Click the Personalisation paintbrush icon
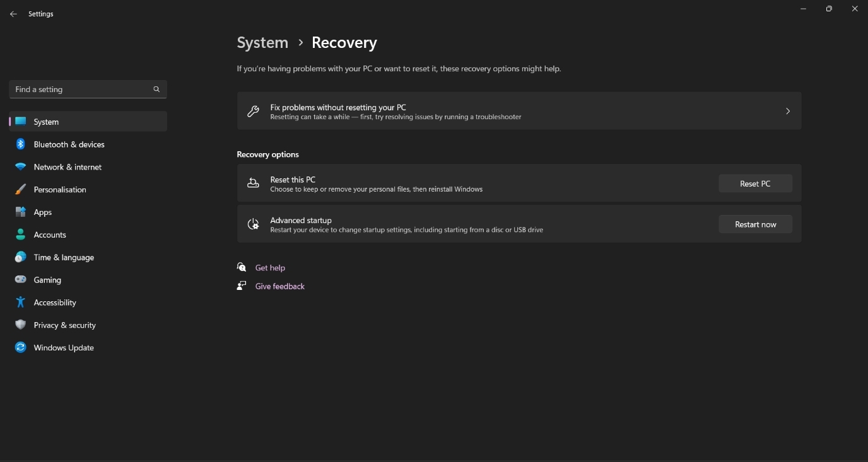 point(20,190)
